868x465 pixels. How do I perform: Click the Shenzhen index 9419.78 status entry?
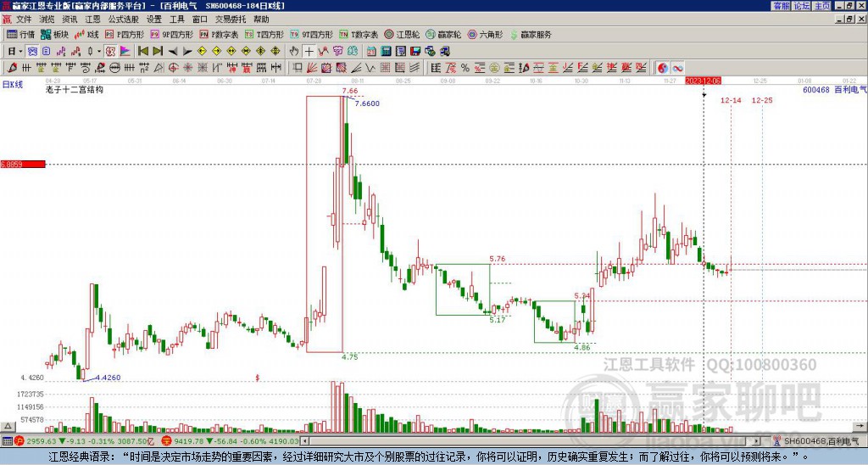click(x=231, y=441)
